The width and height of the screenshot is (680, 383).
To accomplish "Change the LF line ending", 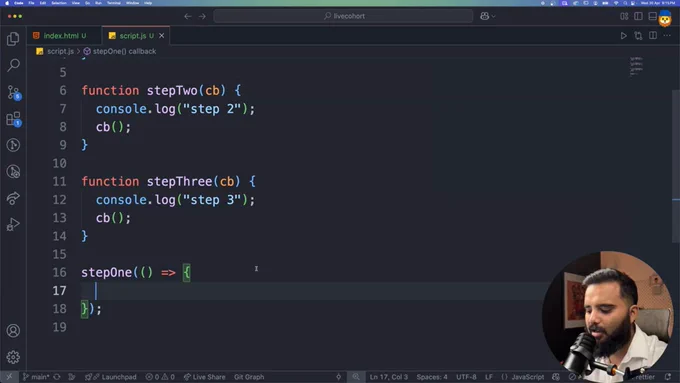I will coord(489,376).
